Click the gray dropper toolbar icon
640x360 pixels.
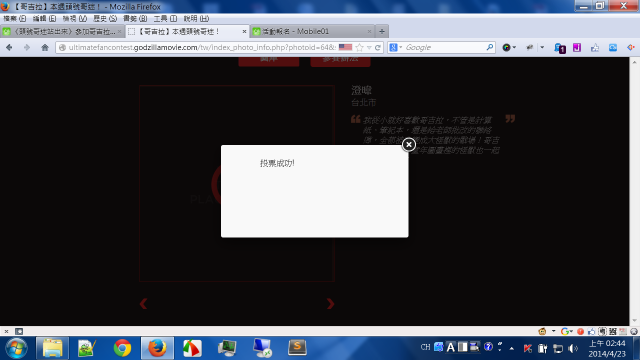point(530,47)
